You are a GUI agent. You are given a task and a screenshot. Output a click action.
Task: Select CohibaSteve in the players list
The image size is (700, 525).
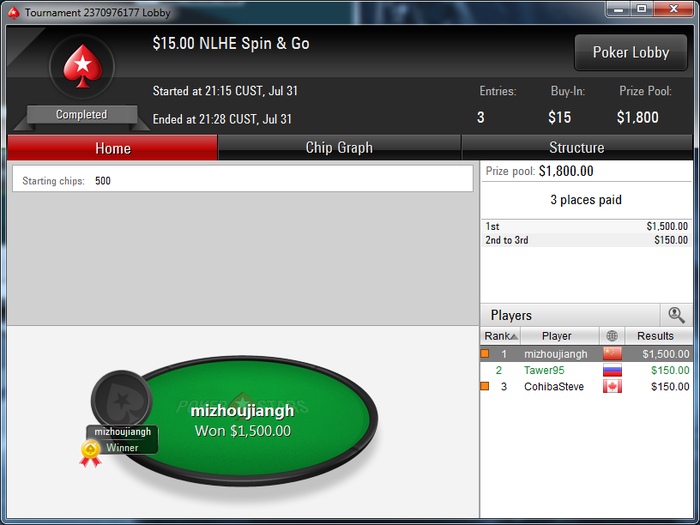click(586, 386)
